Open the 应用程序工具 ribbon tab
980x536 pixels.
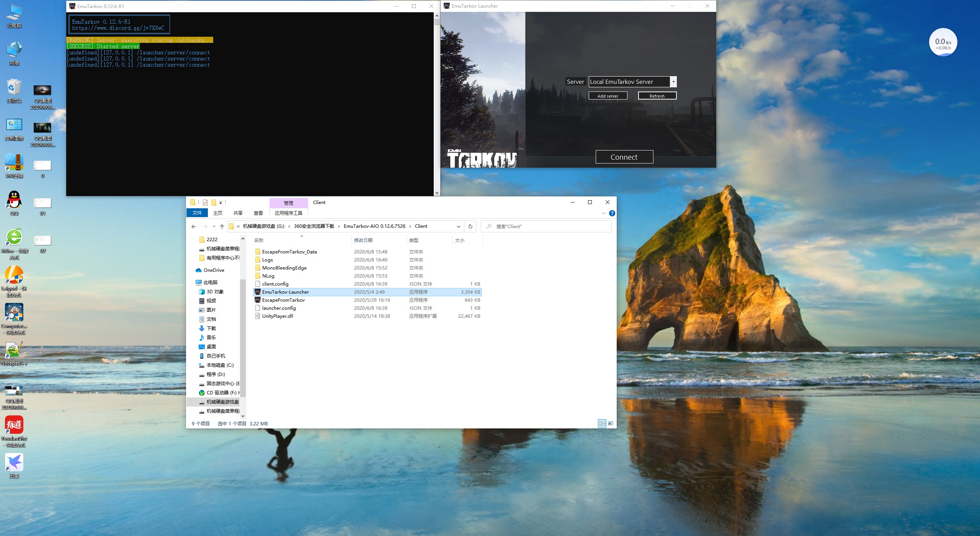[289, 213]
